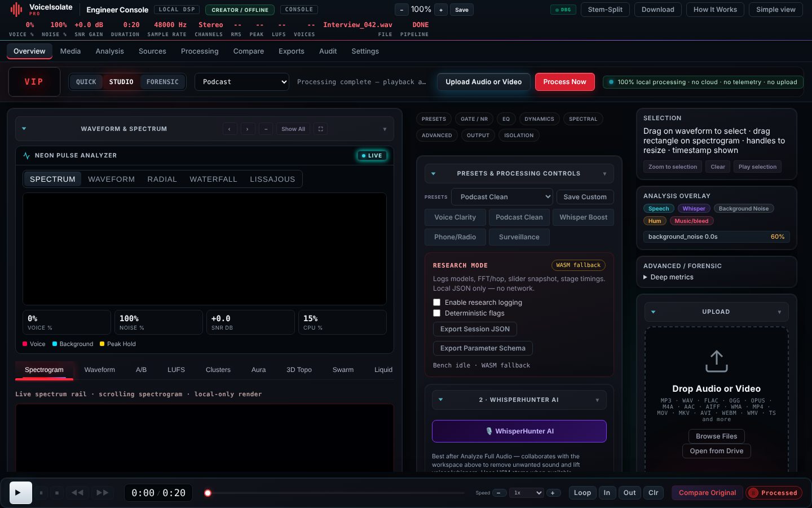Viewport: 812px width, 508px height.
Task: Click the pulse icon beside Neon Pulse Analyzer
Action: coord(27,155)
